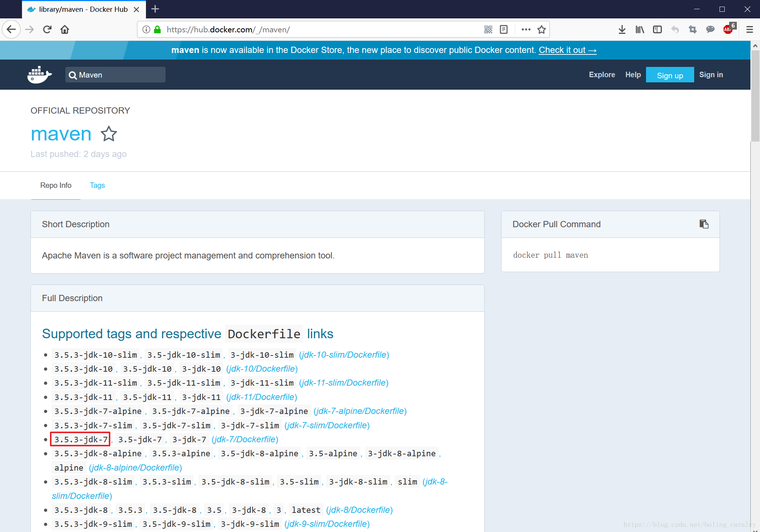The width and height of the screenshot is (760, 532).
Task: Close the library/maven Docker Hub tab
Action: (136, 9)
